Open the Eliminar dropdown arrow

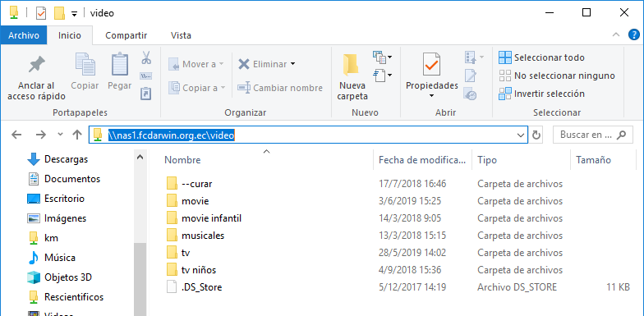coord(292,64)
